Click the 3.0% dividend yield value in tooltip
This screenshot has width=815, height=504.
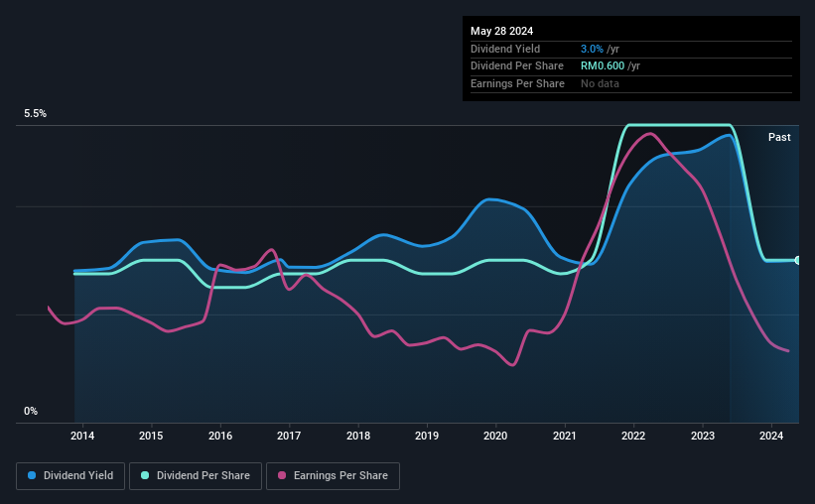pos(592,49)
